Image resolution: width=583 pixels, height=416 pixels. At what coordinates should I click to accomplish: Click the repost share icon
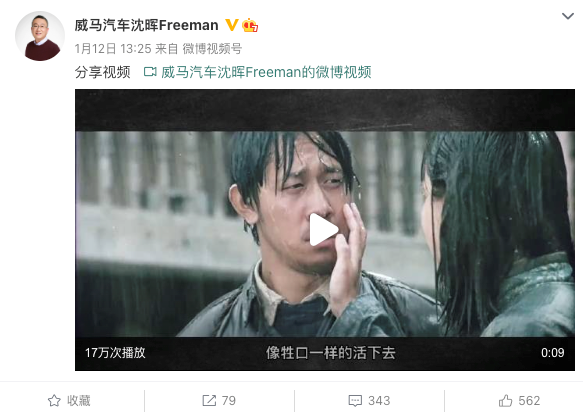[x=209, y=400]
